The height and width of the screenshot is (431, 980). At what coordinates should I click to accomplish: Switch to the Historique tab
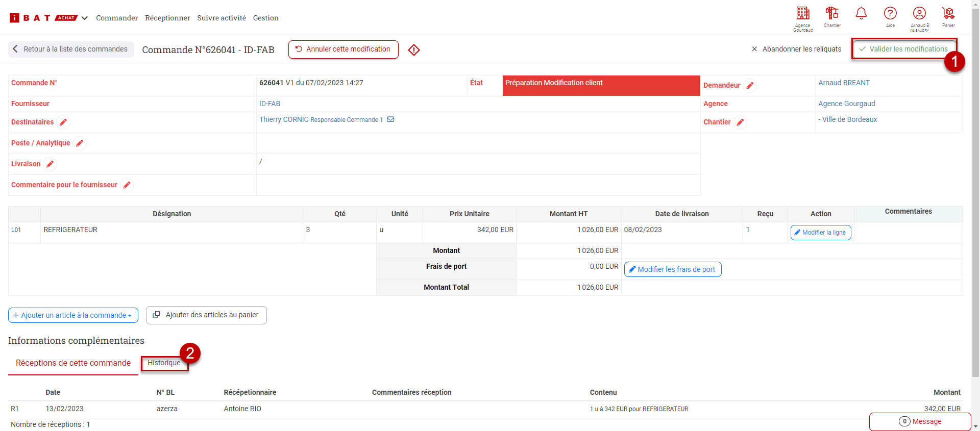pos(164,363)
